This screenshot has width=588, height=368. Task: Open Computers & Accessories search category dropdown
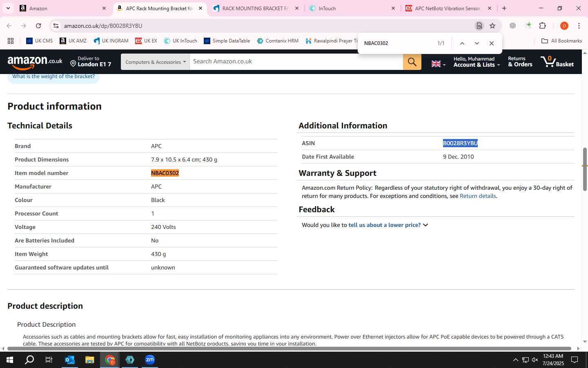click(155, 62)
